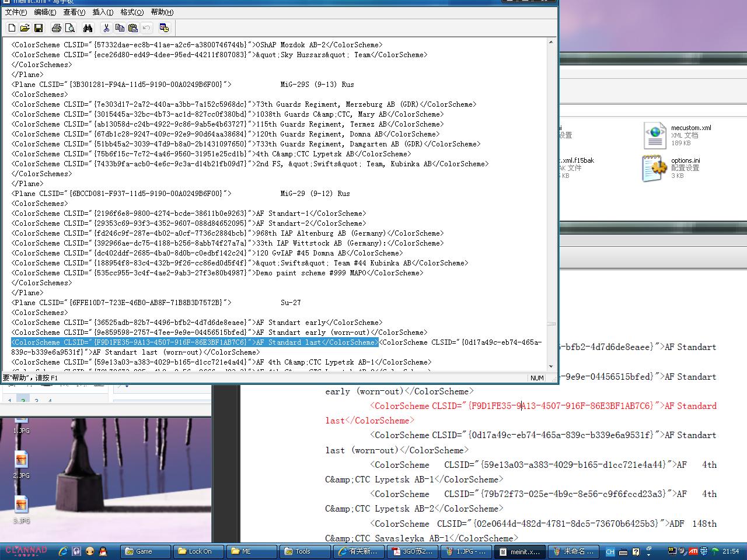This screenshot has height=560, width=747.
Task: Click the CH language indicator
Action: click(610, 552)
